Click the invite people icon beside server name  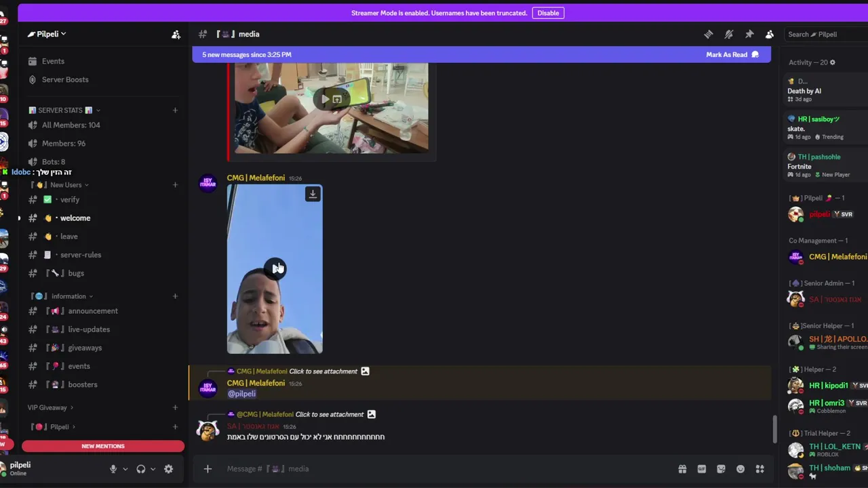click(176, 34)
